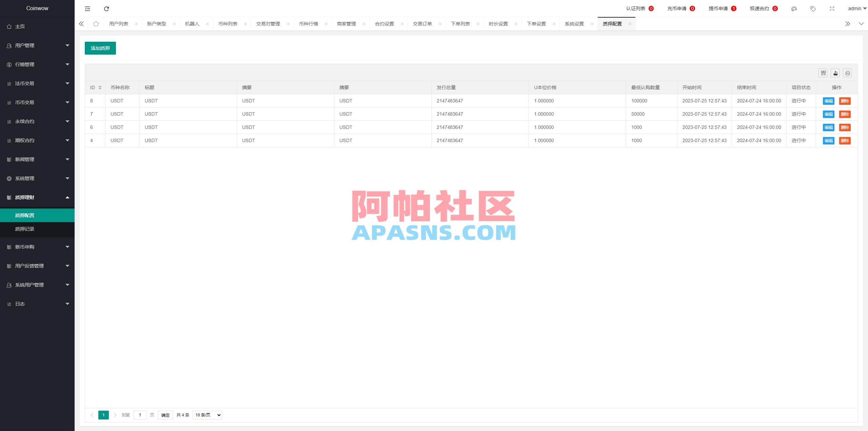
Task: Open the admin user dropdown
Action: (x=857, y=9)
